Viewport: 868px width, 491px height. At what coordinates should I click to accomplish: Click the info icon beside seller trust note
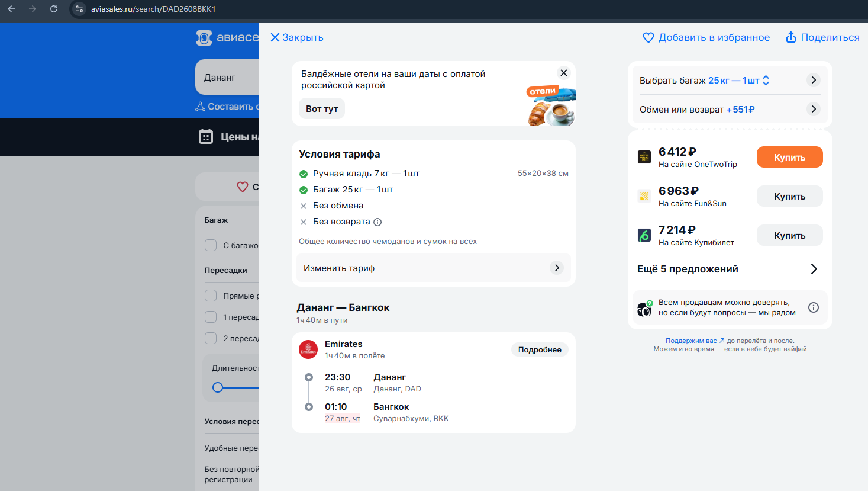(814, 307)
